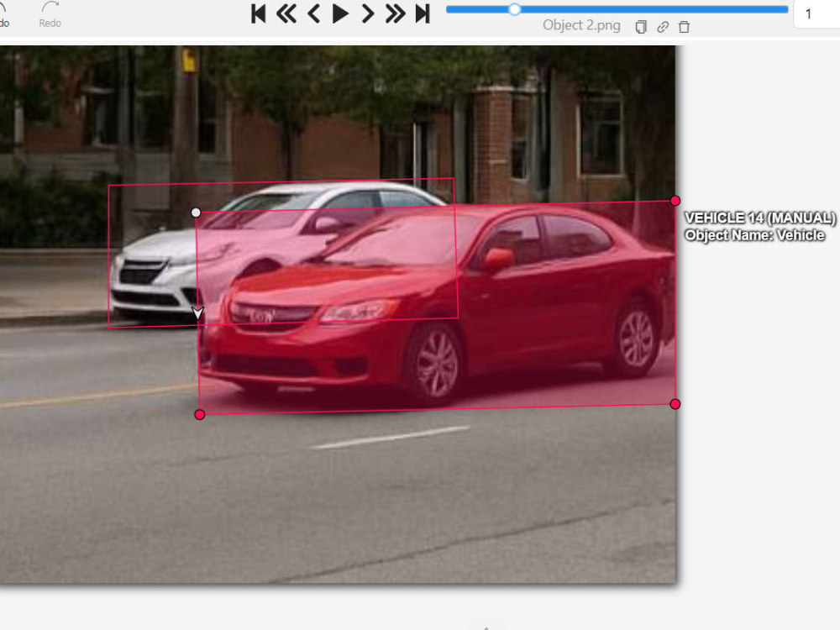Select the bottom-left handle of the Vehicle 14 box
Screen dimensions: 840x630
coord(200,414)
